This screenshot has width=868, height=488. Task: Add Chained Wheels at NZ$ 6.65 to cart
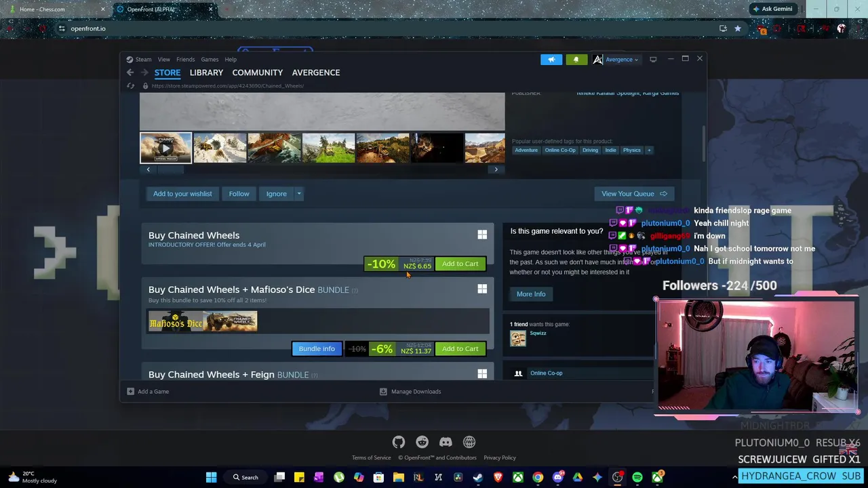460,264
